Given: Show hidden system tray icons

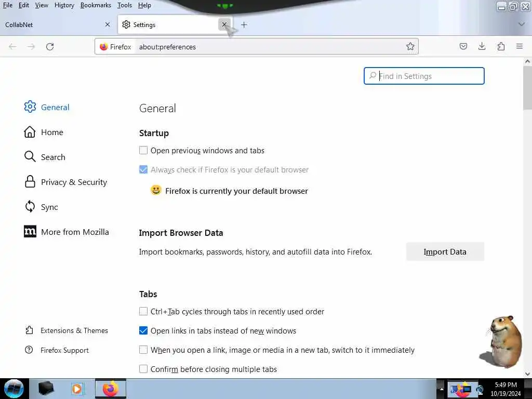Looking at the screenshot, I should click(442, 389).
